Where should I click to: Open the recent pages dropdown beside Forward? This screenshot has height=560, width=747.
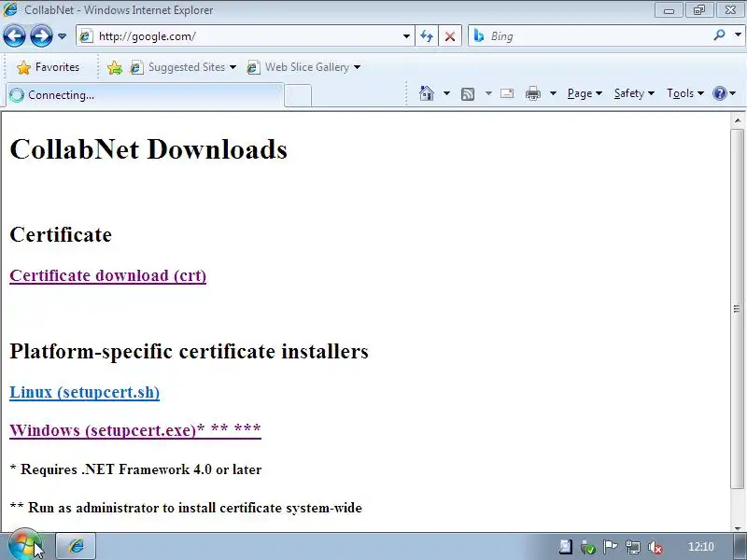tap(62, 36)
